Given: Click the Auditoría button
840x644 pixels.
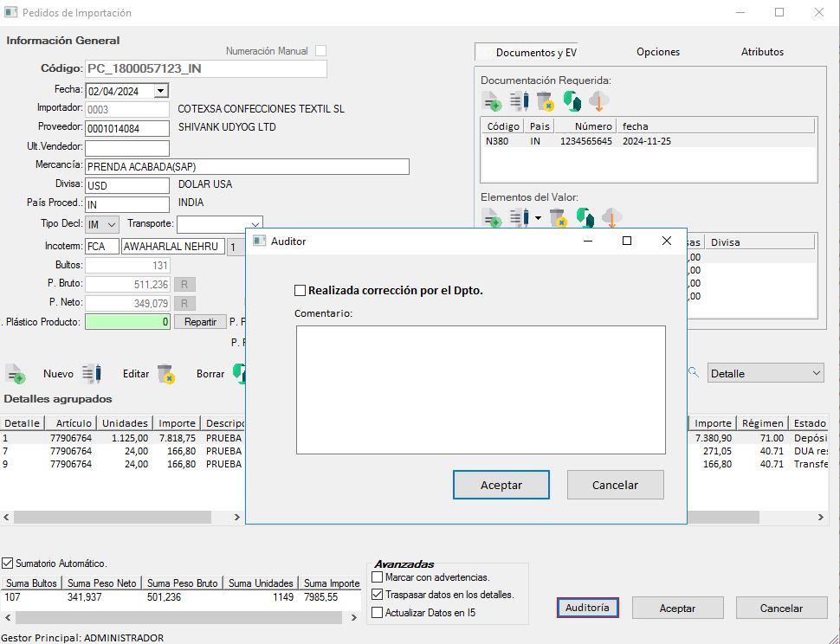Looking at the screenshot, I should point(587,608).
